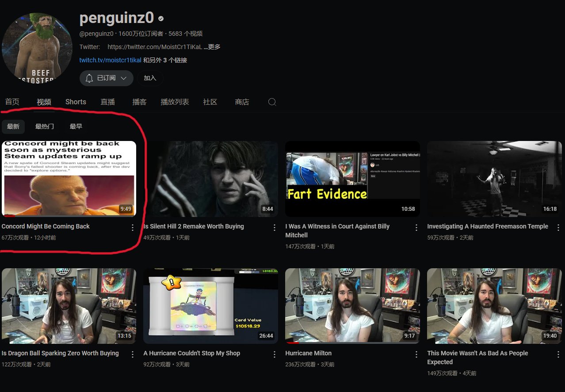Screen dimensions: 565x392
Task: Open the Hurricane Milton video thumbnail
Action: point(352,306)
